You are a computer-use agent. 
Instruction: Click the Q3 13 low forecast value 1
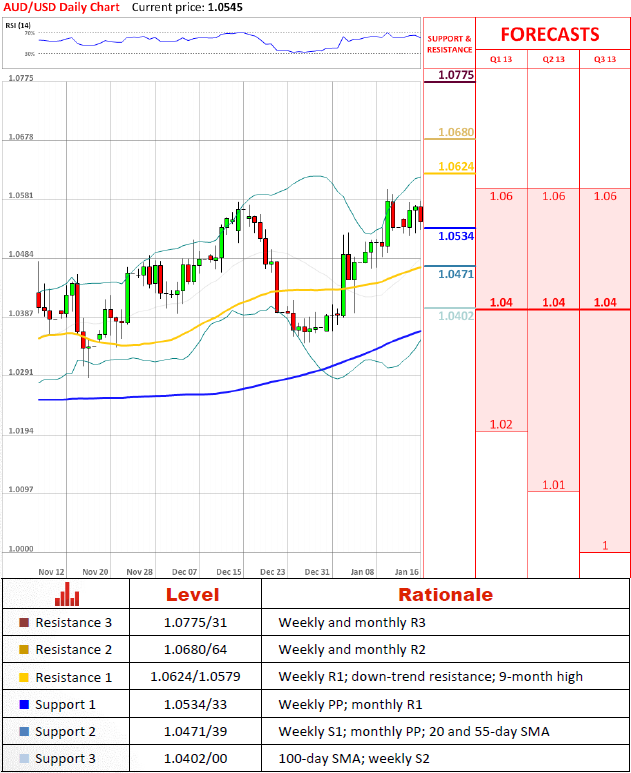click(605, 546)
